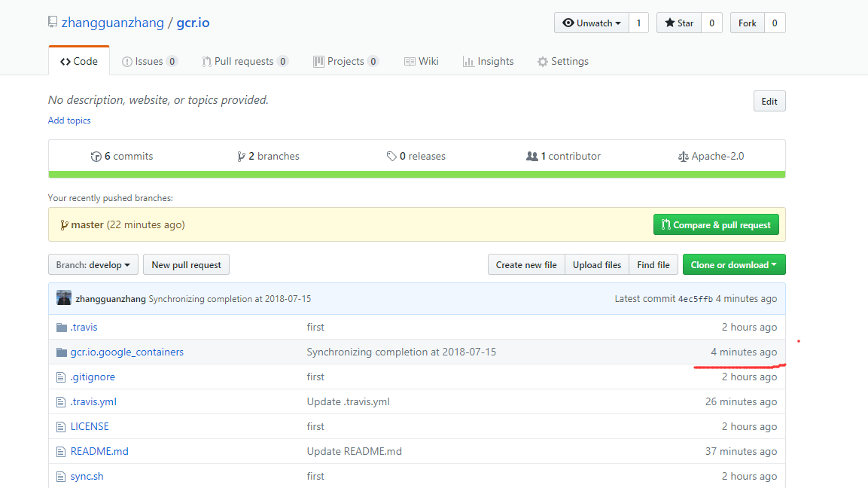Screen dimensions: 868x488
Task: View the 2 branches link
Action: click(x=269, y=156)
